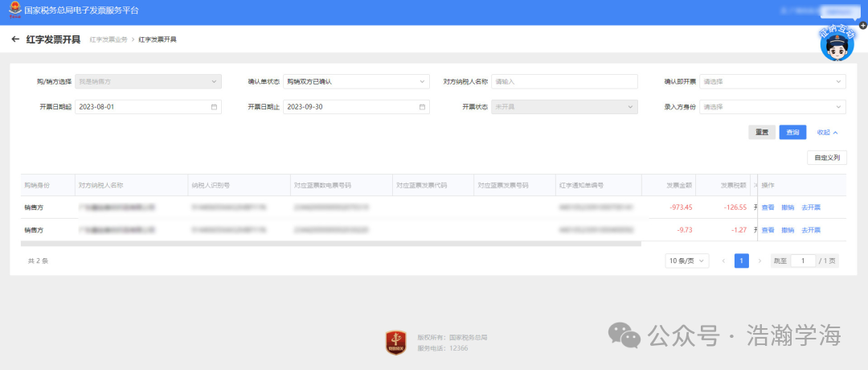Click the back arrow beside 红字发票开具

point(15,39)
